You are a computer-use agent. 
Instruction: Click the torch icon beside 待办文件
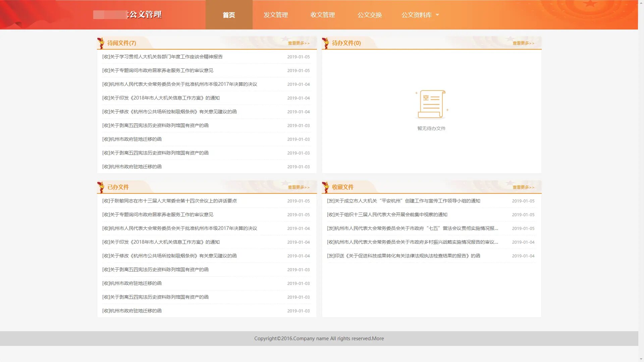(325, 43)
